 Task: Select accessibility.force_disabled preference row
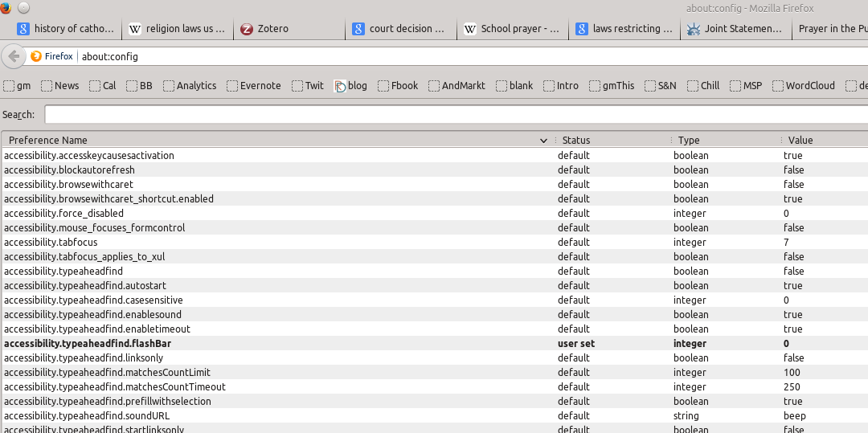[435, 213]
